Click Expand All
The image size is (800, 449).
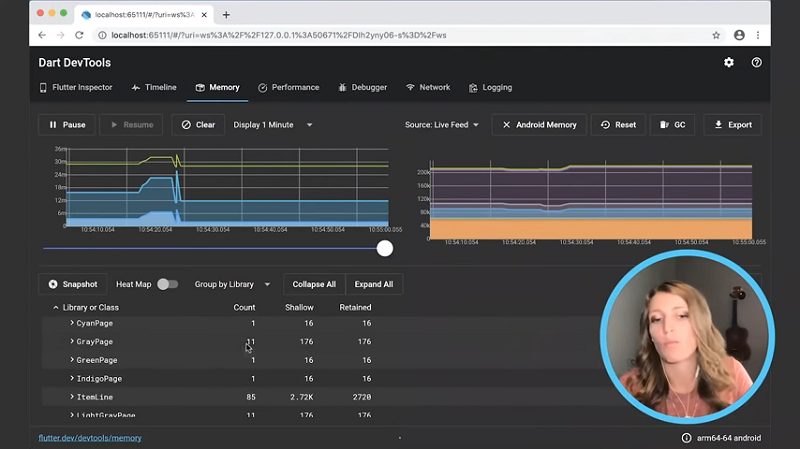click(373, 284)
